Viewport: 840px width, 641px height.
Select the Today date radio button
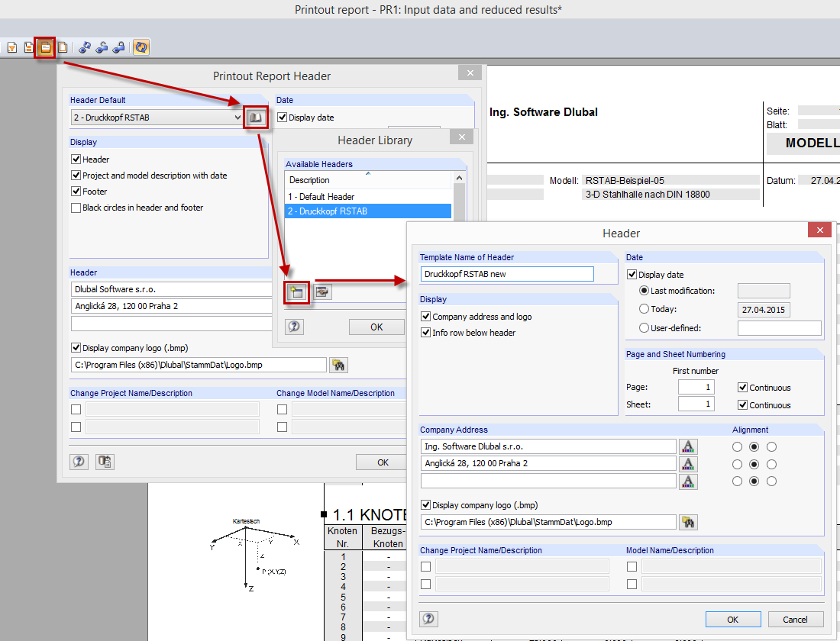click(642, 308)
